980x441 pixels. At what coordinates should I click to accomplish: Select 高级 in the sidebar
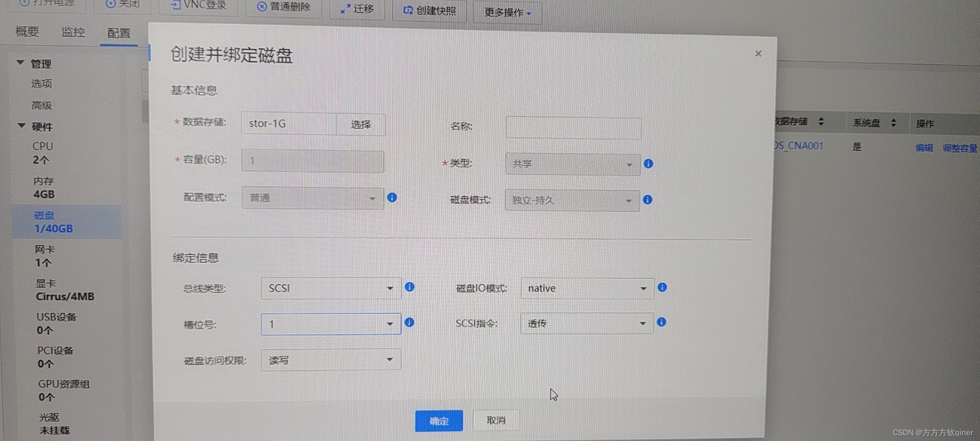click(42, 106)
